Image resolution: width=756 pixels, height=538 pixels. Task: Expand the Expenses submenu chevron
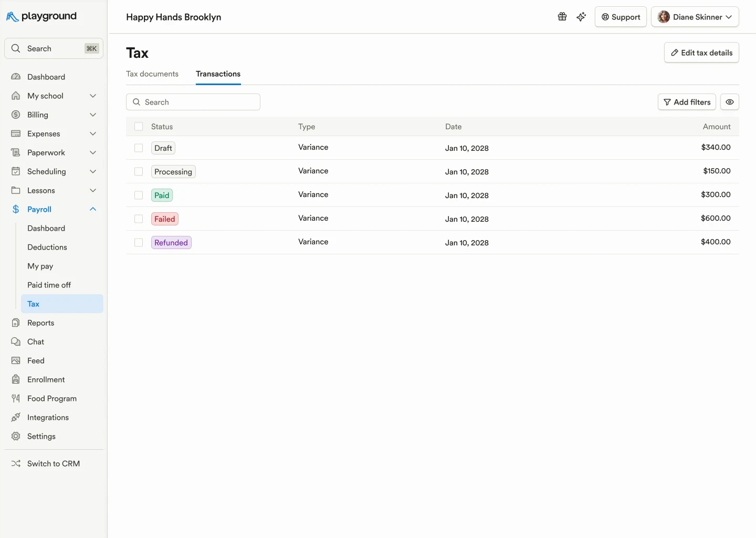(x=93, y=133)
